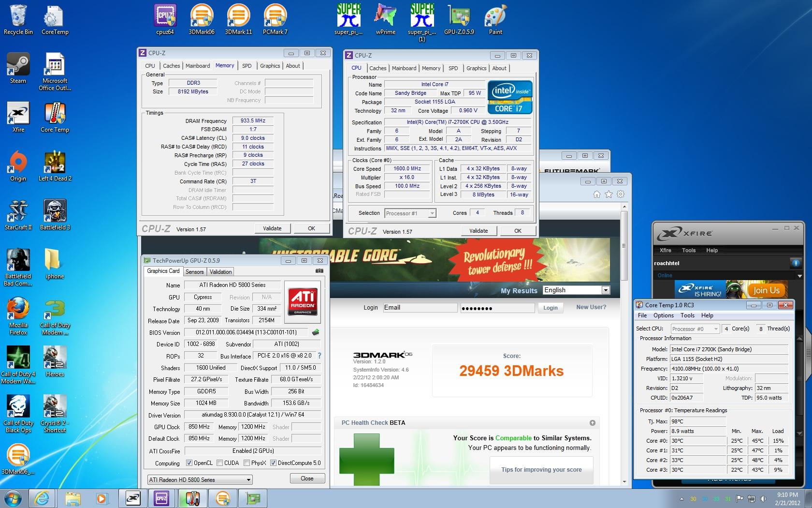Open Windows Start button
The height and width of the screenshot is (508, 812).
coord(13,498)
